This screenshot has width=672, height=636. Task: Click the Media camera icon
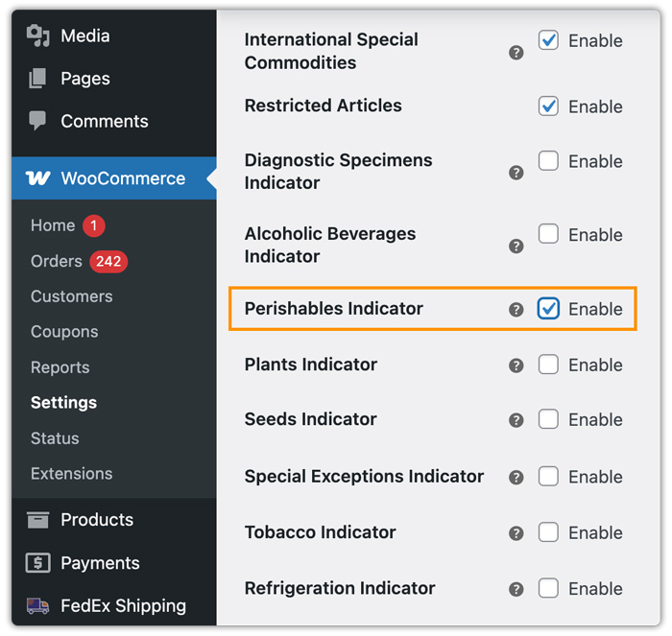point(37,35)
